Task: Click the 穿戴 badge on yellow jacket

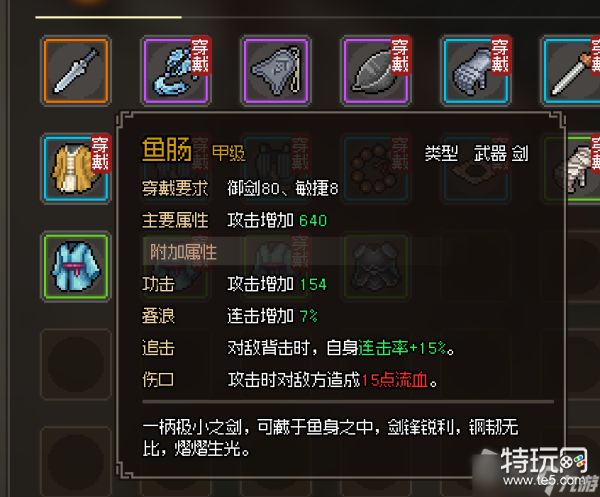Action: pyautogui.click(x=100, y=154)
